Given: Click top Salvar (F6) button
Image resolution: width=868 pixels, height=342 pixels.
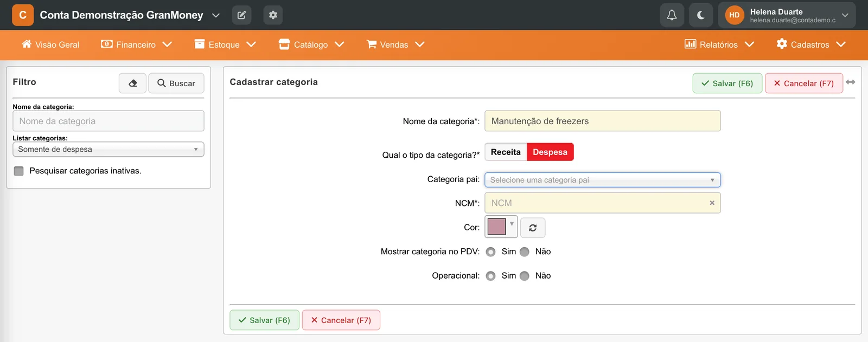Looking at the screenshot, I should 727,83.
